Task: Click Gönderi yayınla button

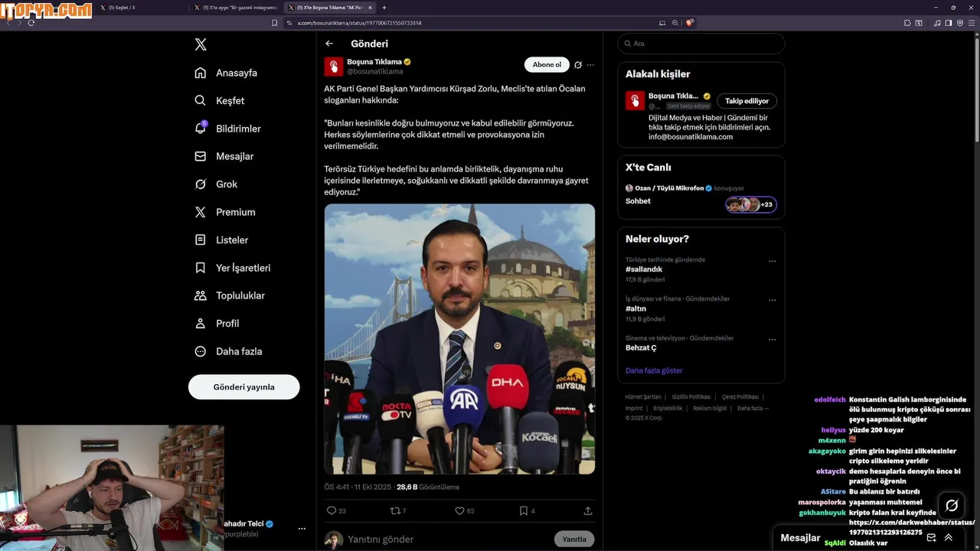Action: pos(243,386)
